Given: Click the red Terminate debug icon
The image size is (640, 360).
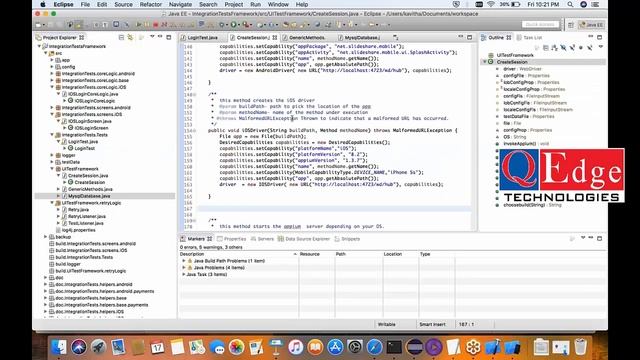Looking at the screenshot, I should (156, 25).
